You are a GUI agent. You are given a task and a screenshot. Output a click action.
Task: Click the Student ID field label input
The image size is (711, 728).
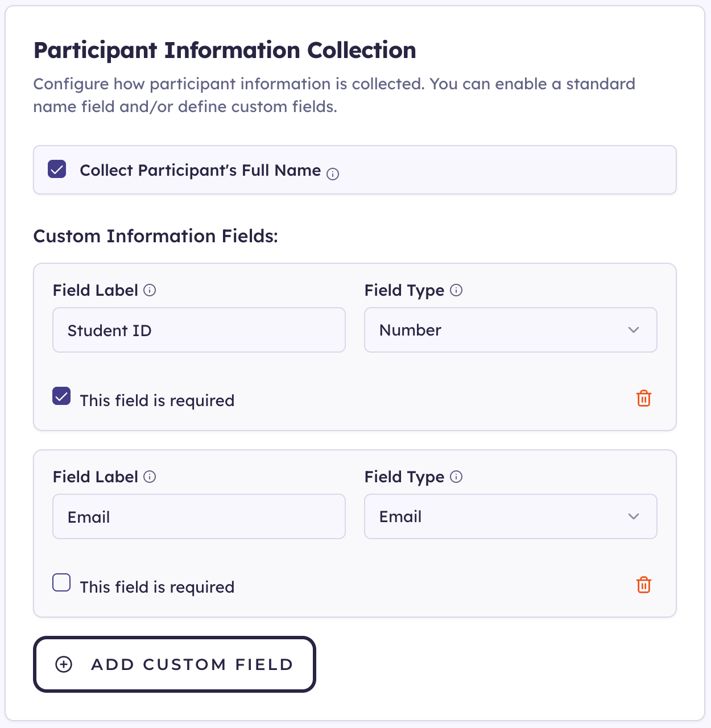pos(199,330)
